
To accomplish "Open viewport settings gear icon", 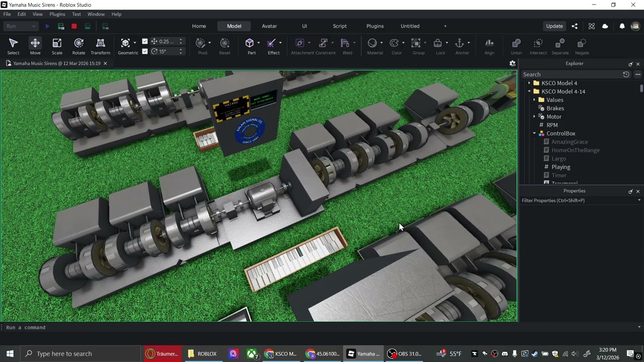I will 512,63.
